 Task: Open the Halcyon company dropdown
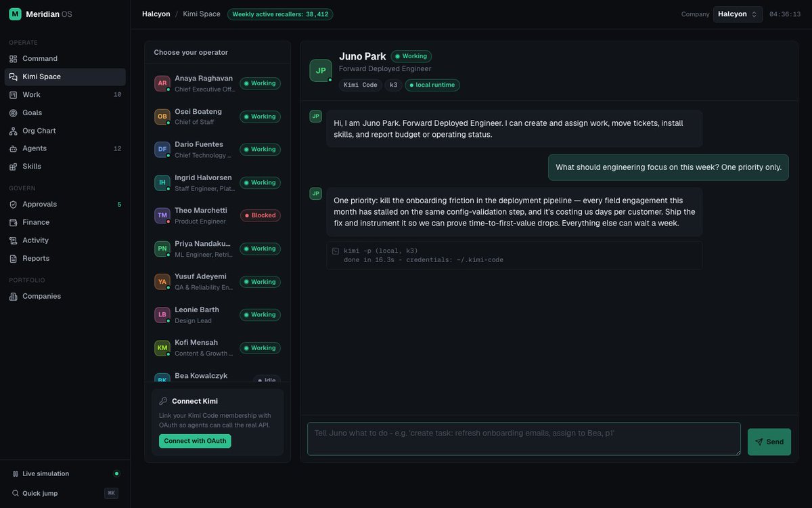[x=738, y=14]
